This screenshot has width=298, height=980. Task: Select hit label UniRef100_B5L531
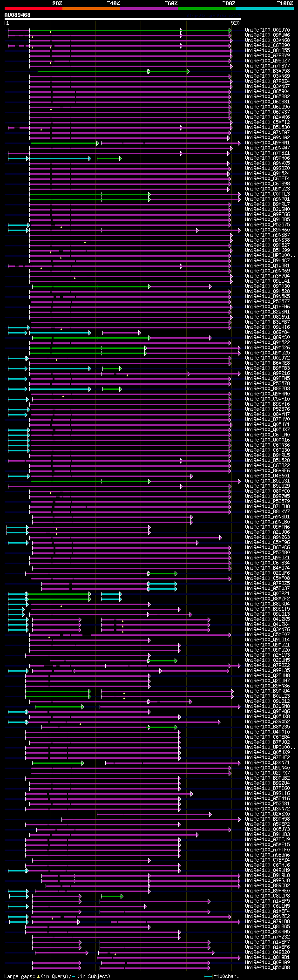[x=267, y=481]
